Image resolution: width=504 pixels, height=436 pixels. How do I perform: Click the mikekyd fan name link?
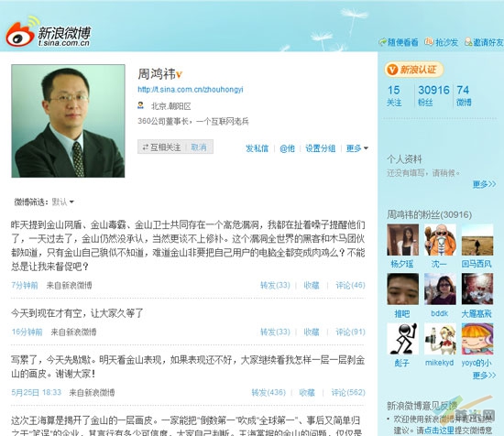(x=439, y=363)
